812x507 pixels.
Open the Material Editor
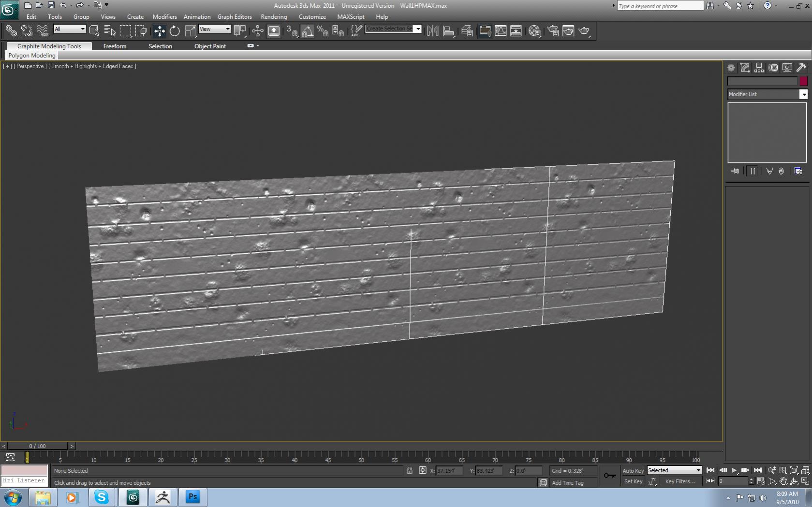[x=533, y=31]
